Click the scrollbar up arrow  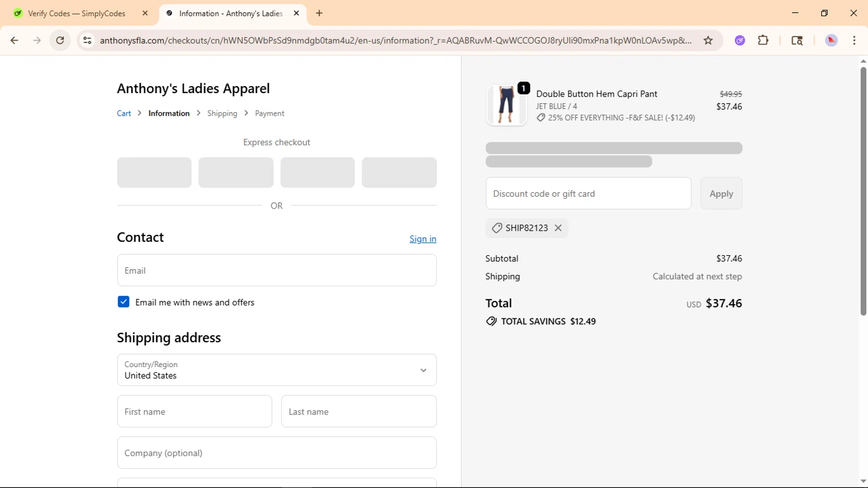pyautogui.click(x=863, y=61)
